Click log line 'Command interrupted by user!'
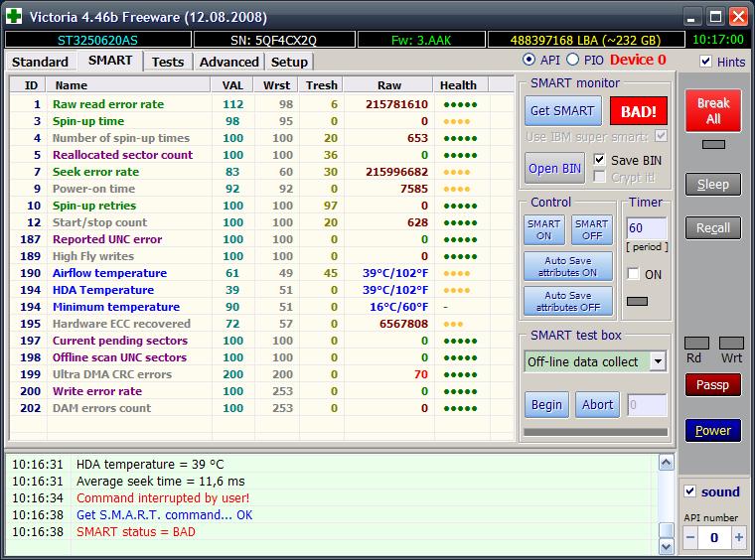This screenshot has width=755, height=560. 163,497
